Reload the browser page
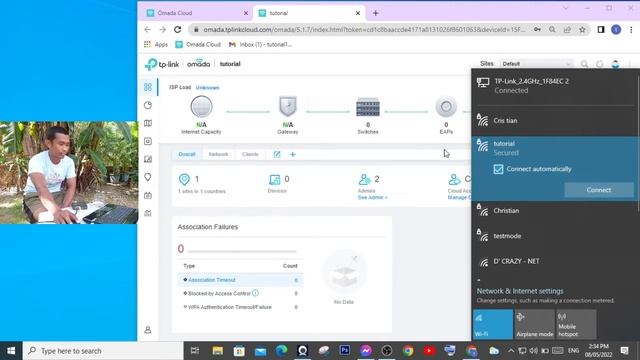640x360 pixels. point(178,29)
